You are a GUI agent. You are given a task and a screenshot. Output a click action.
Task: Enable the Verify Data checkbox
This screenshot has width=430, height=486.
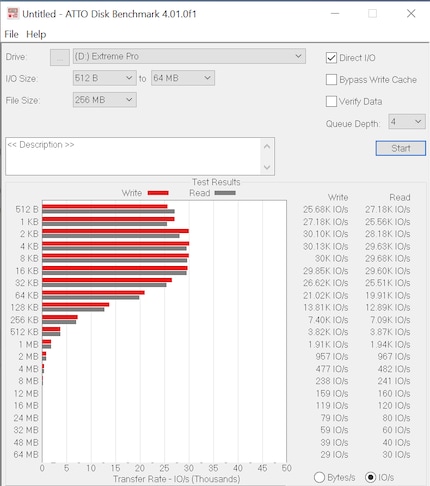coord(331,101)
